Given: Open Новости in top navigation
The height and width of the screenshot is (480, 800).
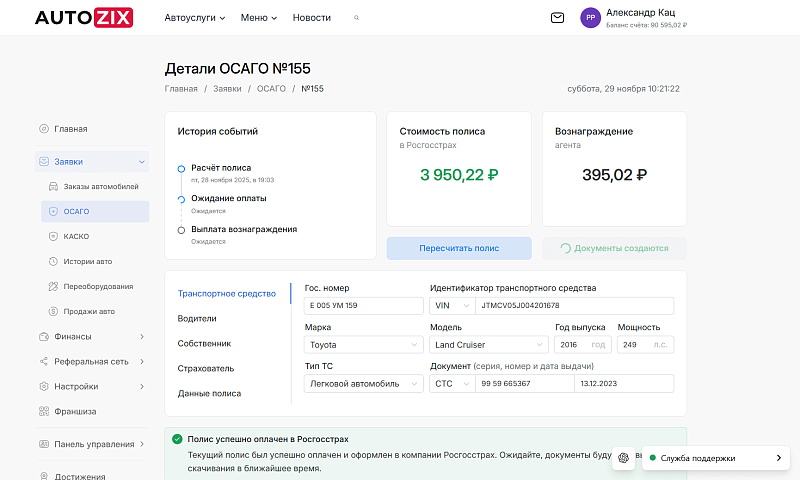Looking at the screenshot, I should coord(312,18).
